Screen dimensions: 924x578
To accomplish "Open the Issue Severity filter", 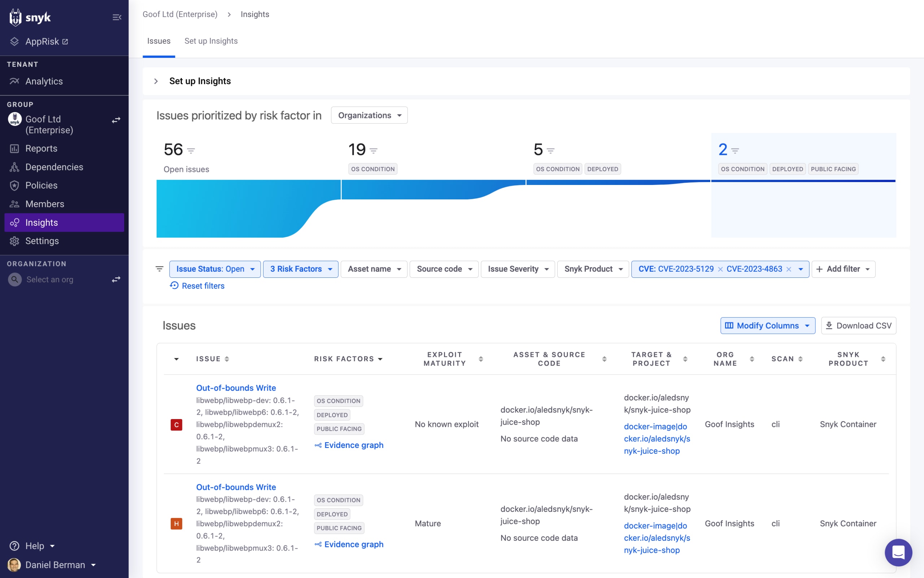I will (x=518, y=269).
